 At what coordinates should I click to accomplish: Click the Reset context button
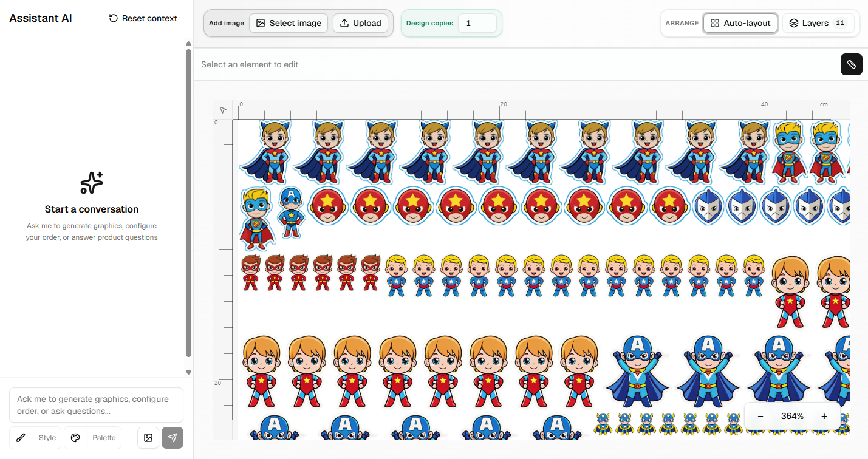point(143,18)
